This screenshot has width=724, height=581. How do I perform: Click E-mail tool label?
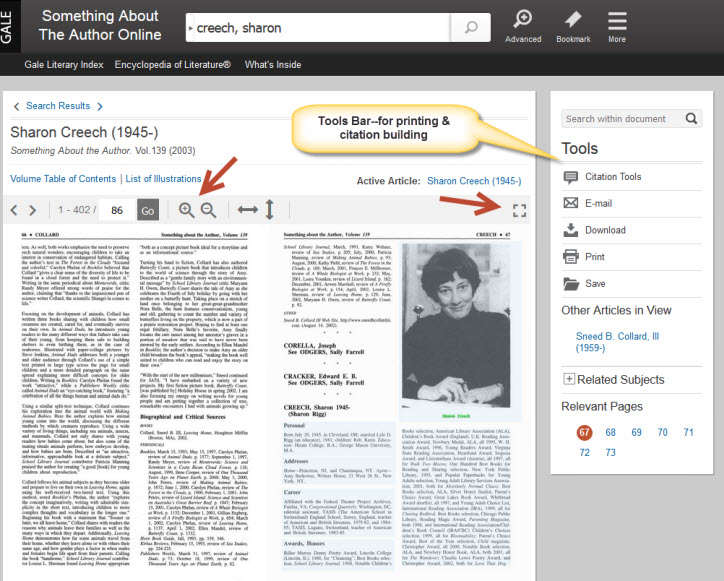pos(598,203)
